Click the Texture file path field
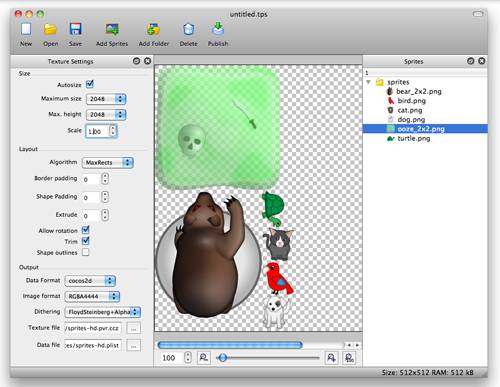This screenshot has height=387, width=500. (93, 328)
